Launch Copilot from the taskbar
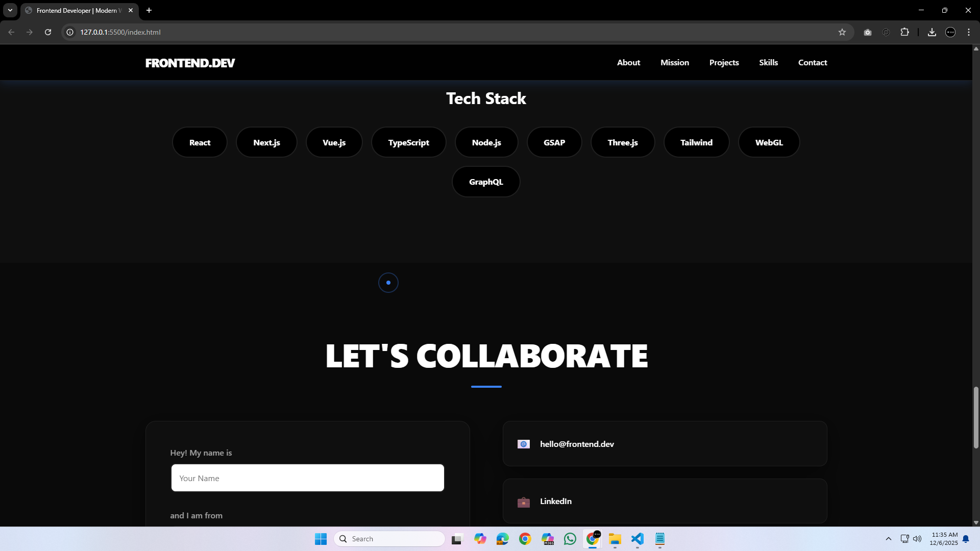The image size is (980, 551). click(480, 539)
